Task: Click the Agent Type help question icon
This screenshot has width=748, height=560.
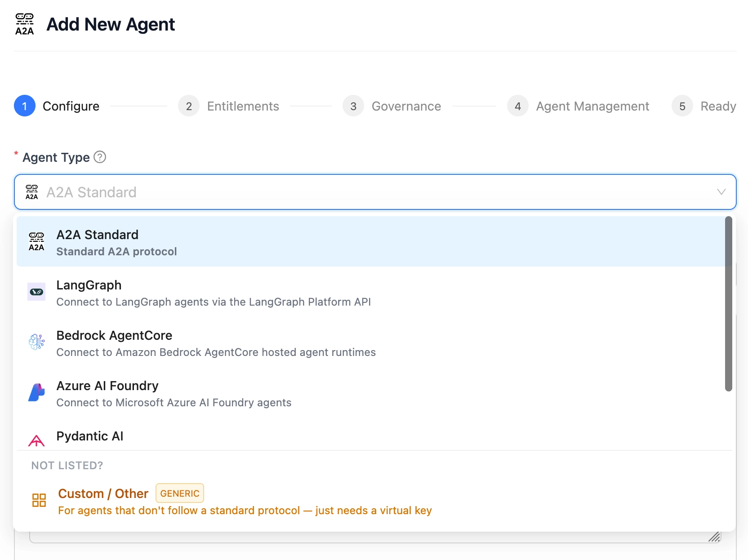Action: [100, 157]
